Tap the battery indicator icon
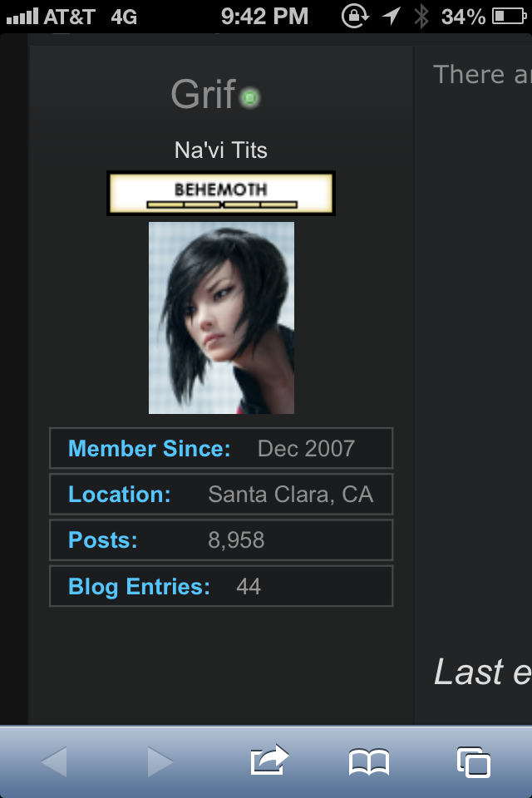The width and height of the screenshot is (532, 798). click(x=509, y=17)
